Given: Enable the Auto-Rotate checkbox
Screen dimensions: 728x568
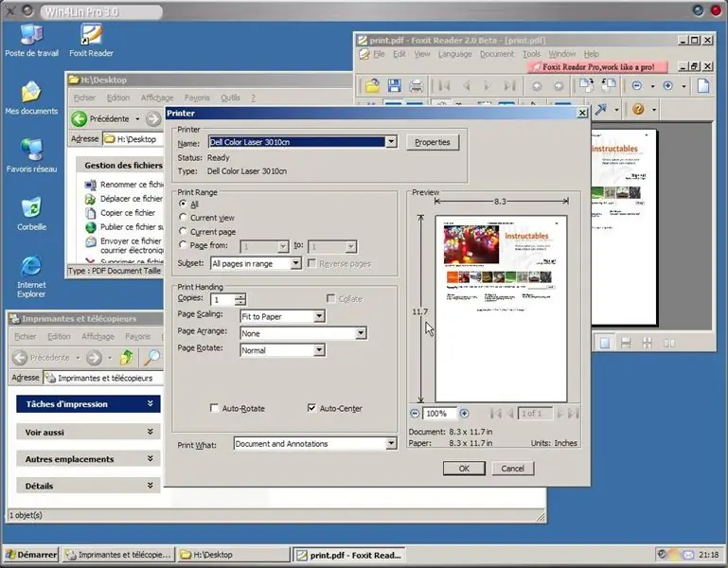Looking at the screenshot, I should 215,408.
